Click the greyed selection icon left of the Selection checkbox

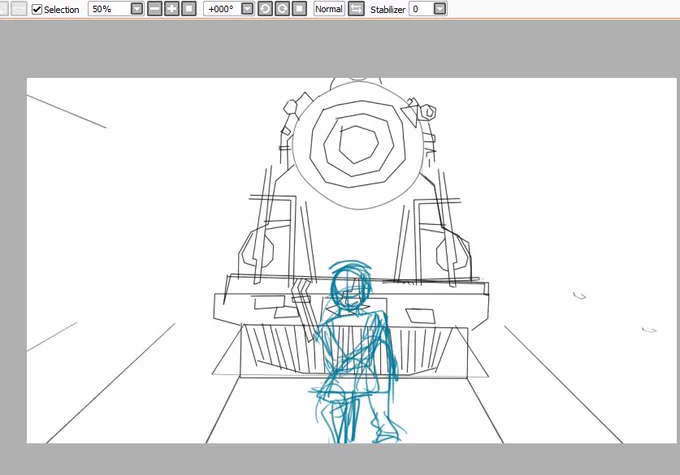click(x=19, y=9)
